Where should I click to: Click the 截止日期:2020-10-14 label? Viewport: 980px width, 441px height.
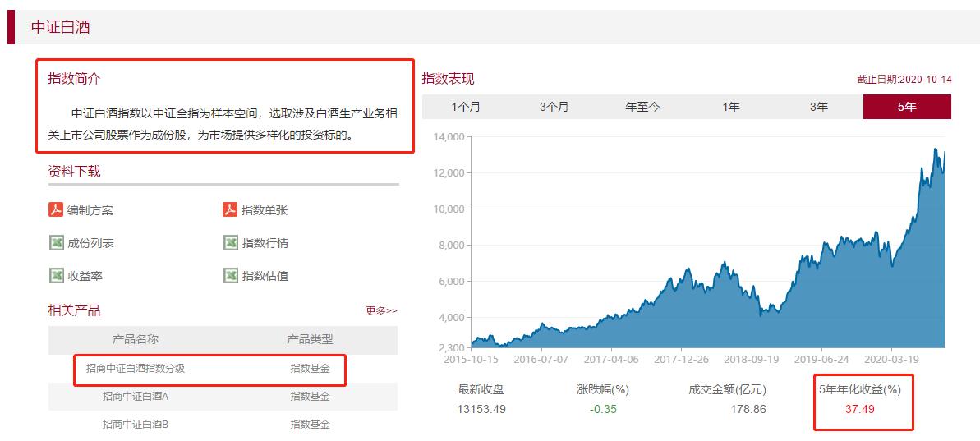(x=904, y=80)
